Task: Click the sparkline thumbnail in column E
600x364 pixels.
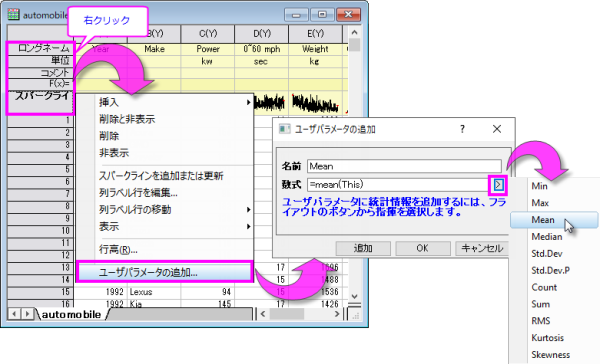Action: 315,103
